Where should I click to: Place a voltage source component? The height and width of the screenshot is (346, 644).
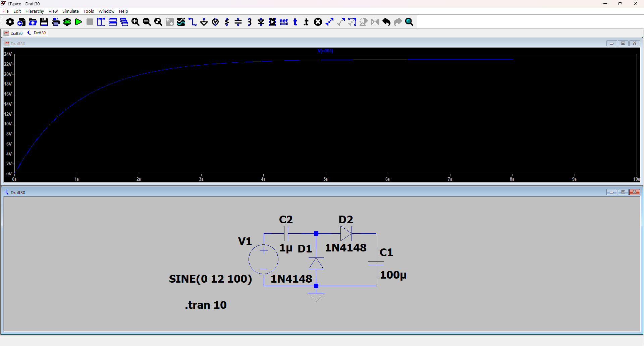coord(215,22)
